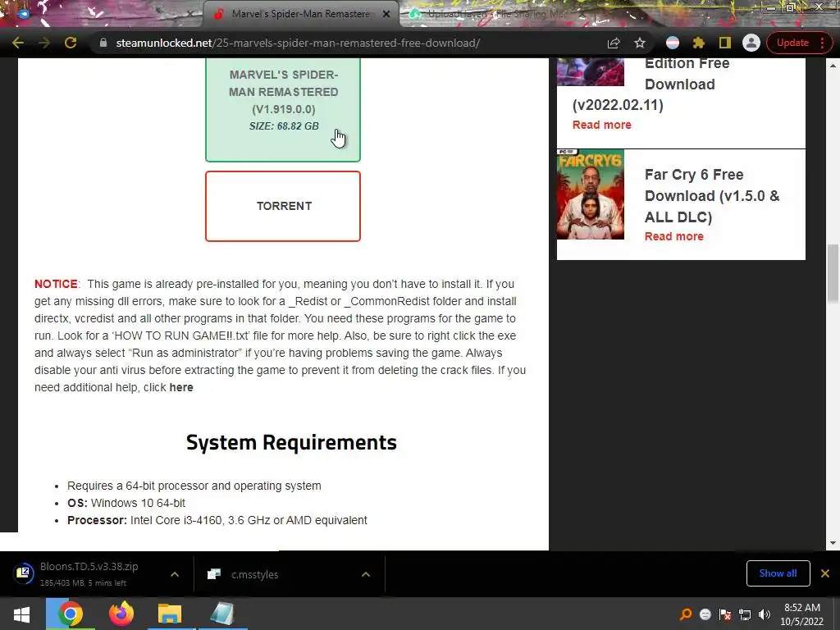Open the Action Center flag tray icon
This screenshot has width=840, height=630.
tap(725, 614)
